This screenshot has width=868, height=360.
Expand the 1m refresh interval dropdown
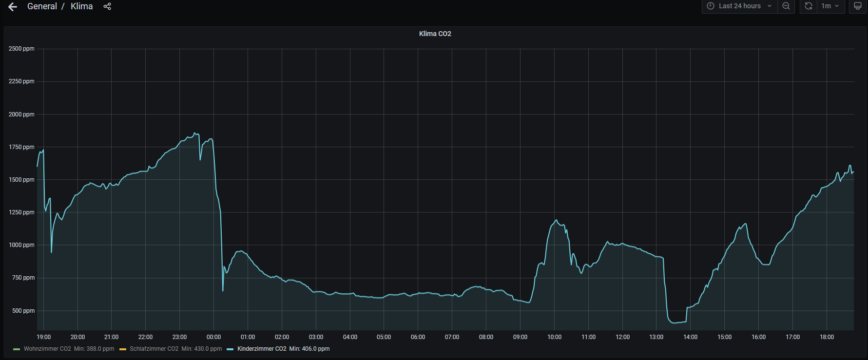click(x=830, y=6)
